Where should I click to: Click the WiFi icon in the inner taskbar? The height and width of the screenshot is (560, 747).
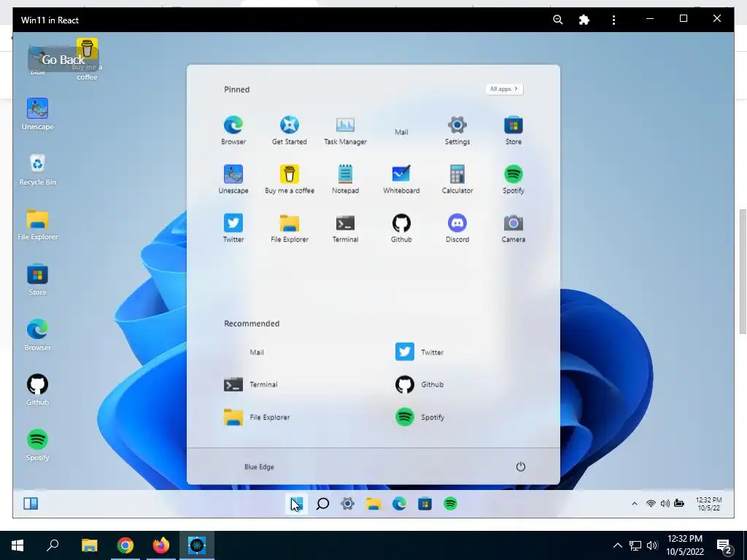651,503
